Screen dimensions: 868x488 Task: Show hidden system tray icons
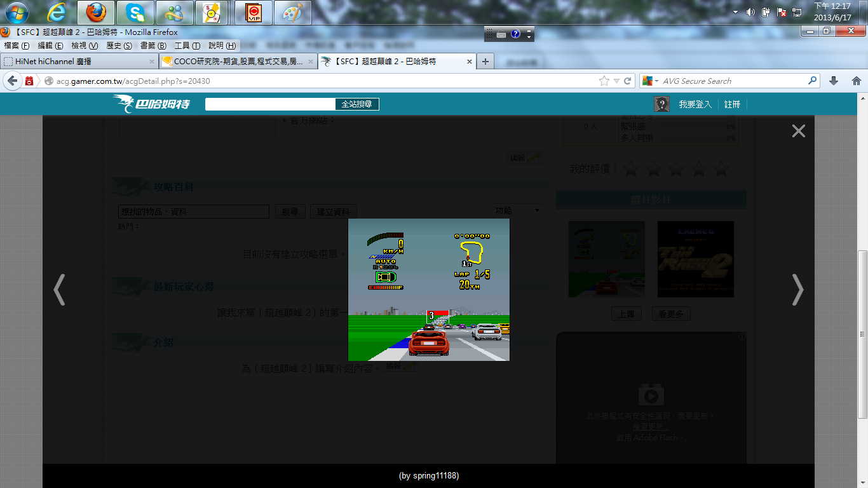[x=735, y=12]
